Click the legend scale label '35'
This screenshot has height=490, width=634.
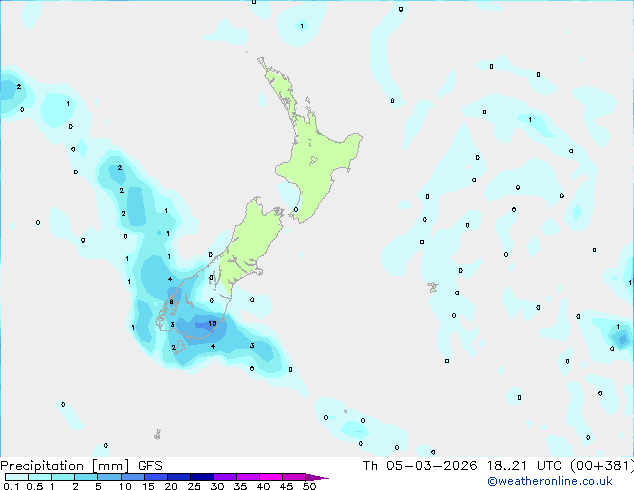tap(240, 486)
